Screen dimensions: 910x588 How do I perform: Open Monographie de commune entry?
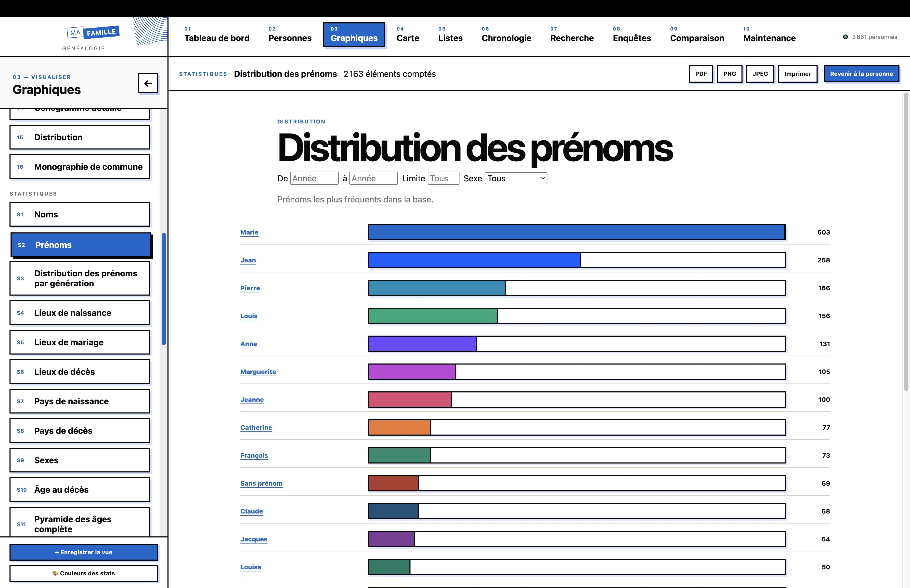[x=80, y=166]
